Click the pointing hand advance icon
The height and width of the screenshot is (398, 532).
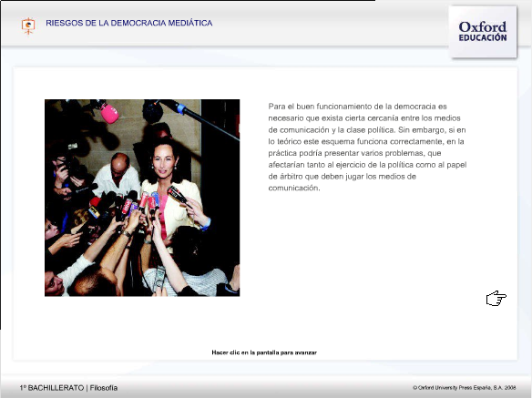tap(496, 298)
